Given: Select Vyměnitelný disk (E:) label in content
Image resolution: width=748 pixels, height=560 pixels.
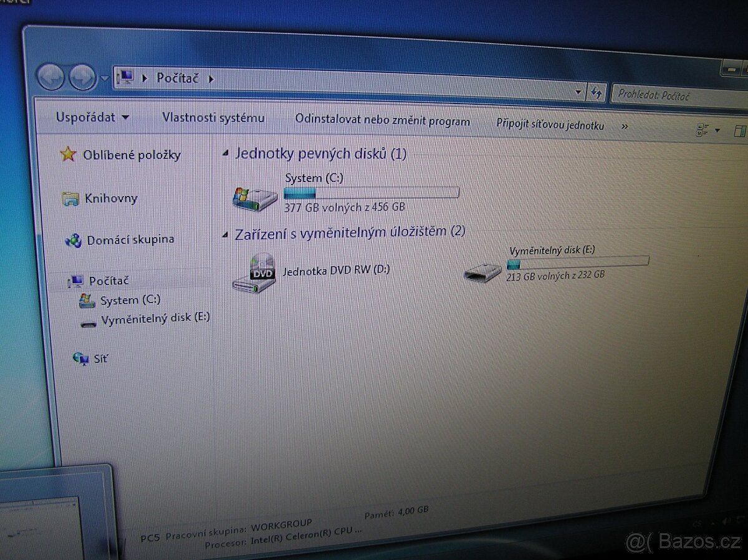Looking at the screenshot, I should tap(552, 251).
